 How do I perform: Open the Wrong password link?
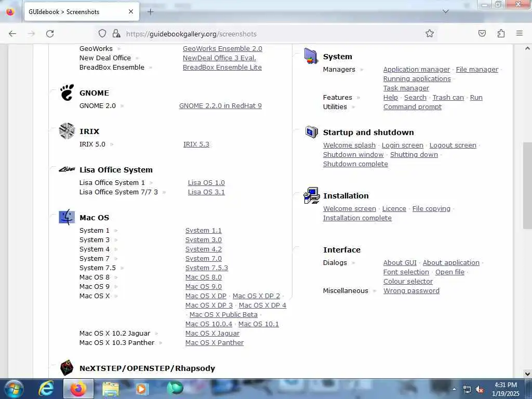(411, 291)
